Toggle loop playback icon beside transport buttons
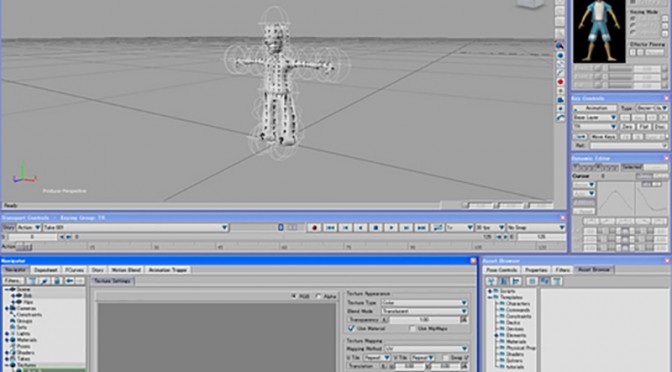The height and width of the screenshot is (372, 672). (x=437, y=228)
